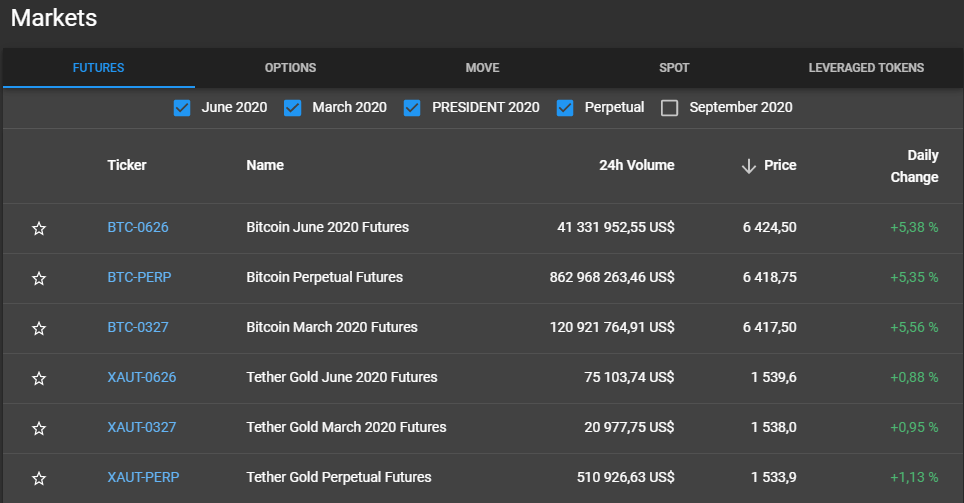Click "Bitcoin June 2020 Futures" name

(x=328, y=228)
